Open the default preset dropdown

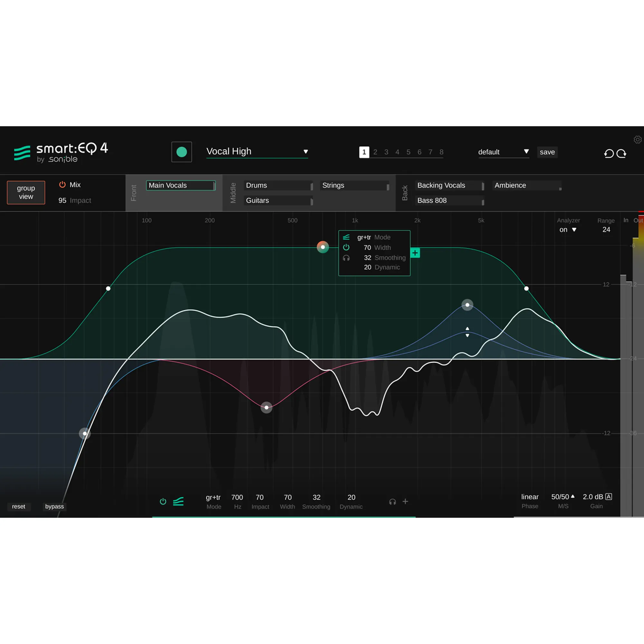(527, 152)
